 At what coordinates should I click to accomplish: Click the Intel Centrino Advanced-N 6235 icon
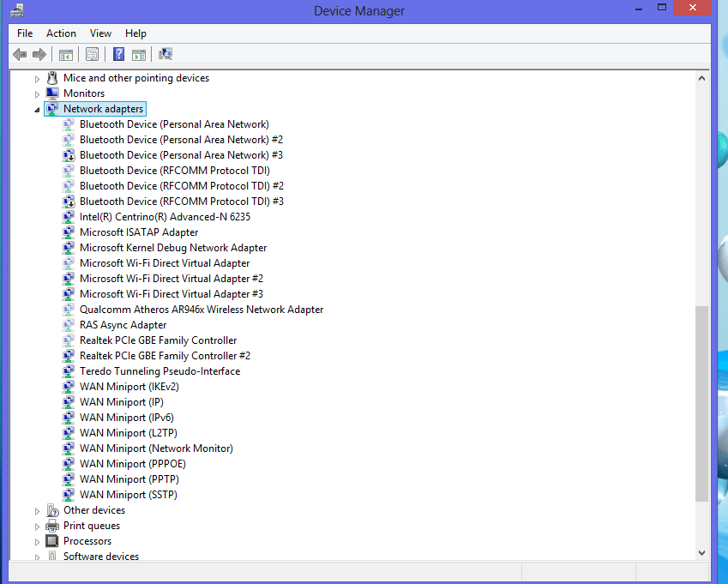69,217
